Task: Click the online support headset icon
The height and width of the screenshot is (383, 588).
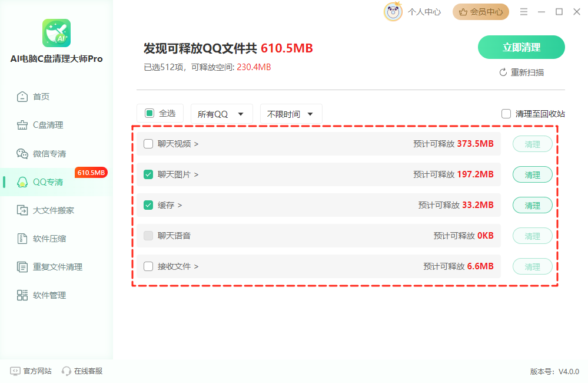Action: (67, 371)
